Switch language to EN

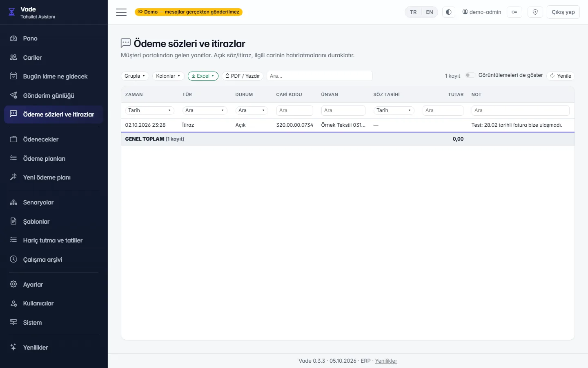pyautogui.click(x=430, y=12)
